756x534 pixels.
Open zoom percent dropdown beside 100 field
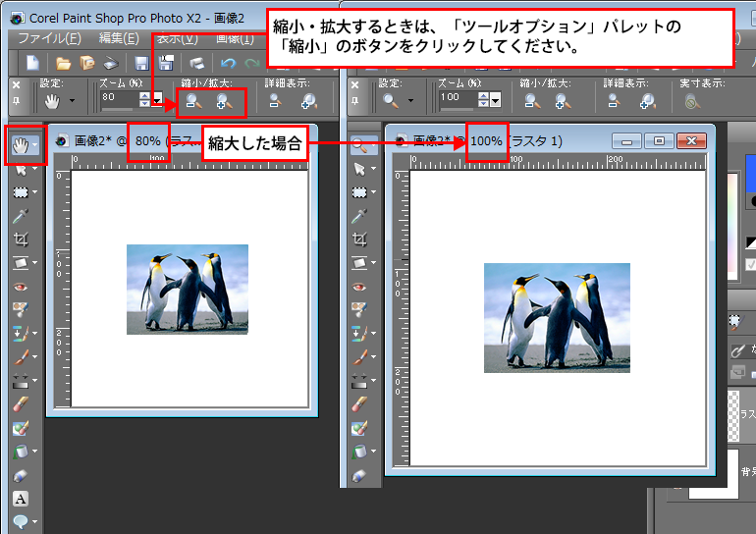click(496, 100)
